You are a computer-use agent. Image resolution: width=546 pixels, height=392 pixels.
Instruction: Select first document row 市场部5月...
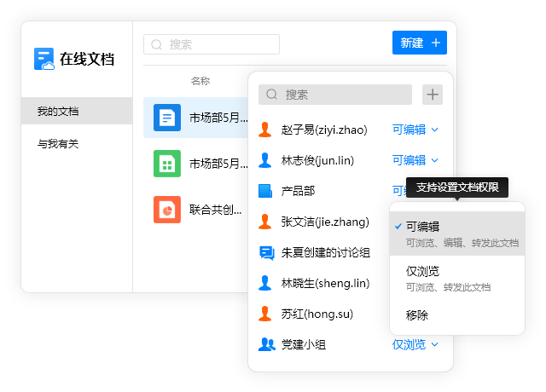point(195,118)
